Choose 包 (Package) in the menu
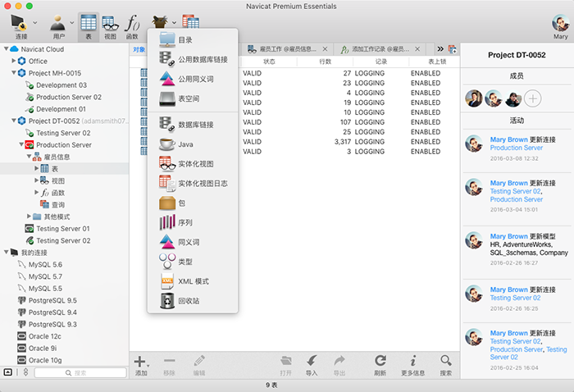Viewport: 574px width, 392px height. point(193,203)
